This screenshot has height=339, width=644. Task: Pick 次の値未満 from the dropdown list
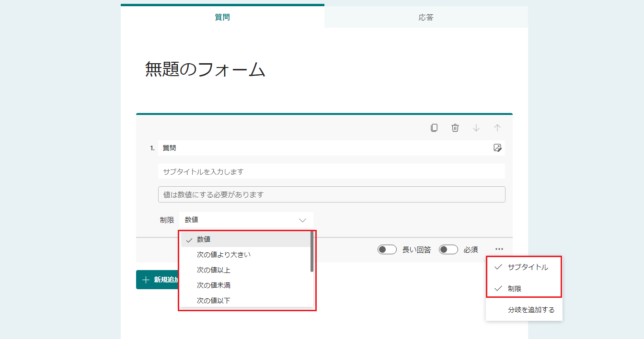point(214,285)
